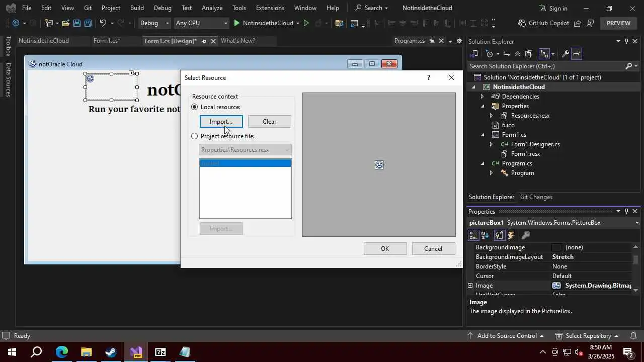Show Properties page icon in Properties panel

(x=499, y=235)
